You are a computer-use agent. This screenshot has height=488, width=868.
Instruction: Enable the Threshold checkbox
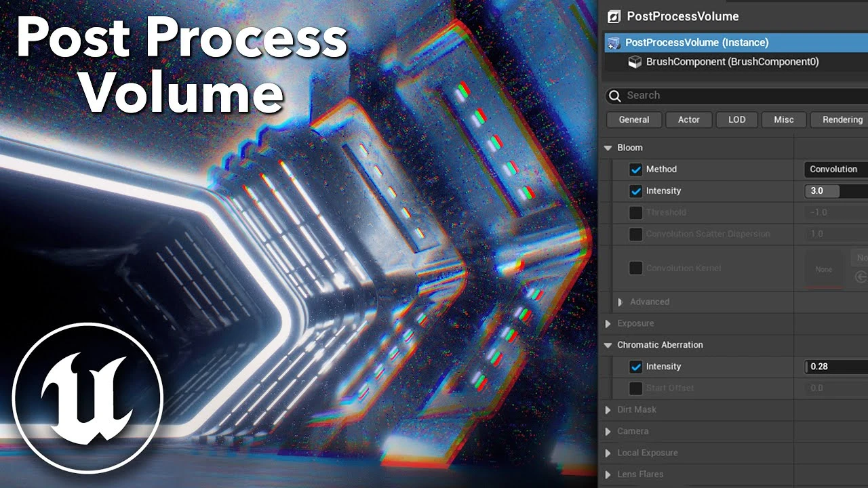coord(635,213)
